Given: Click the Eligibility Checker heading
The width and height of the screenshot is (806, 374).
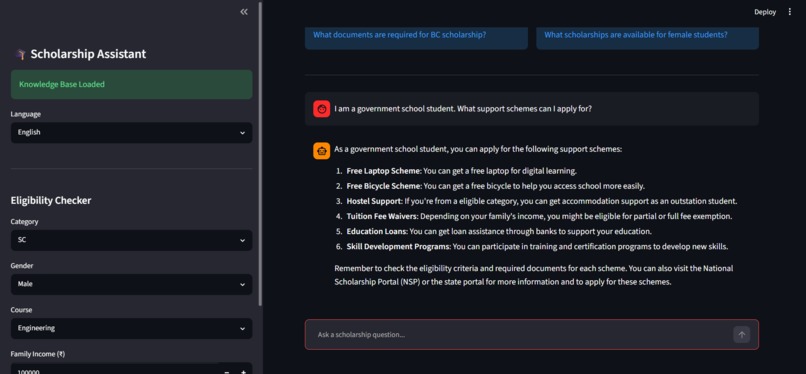Looking at the screenshot, I should point(51,200).
